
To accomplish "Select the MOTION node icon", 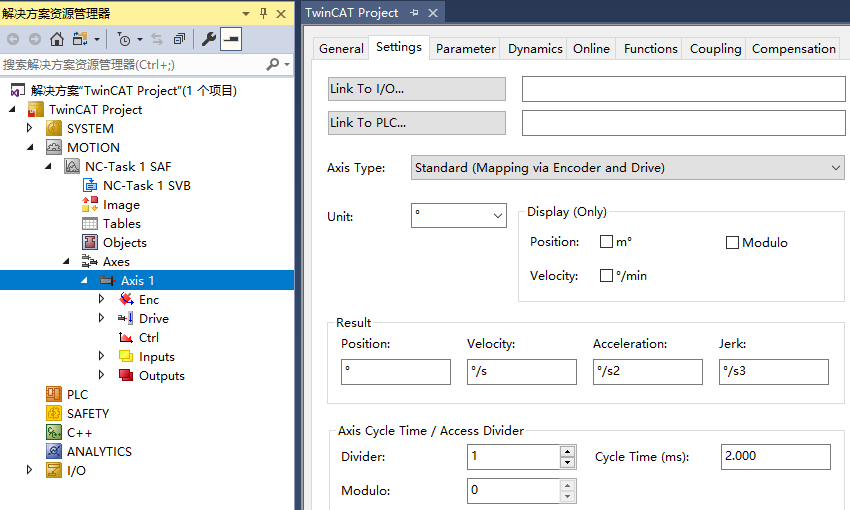I will [54, 147].
